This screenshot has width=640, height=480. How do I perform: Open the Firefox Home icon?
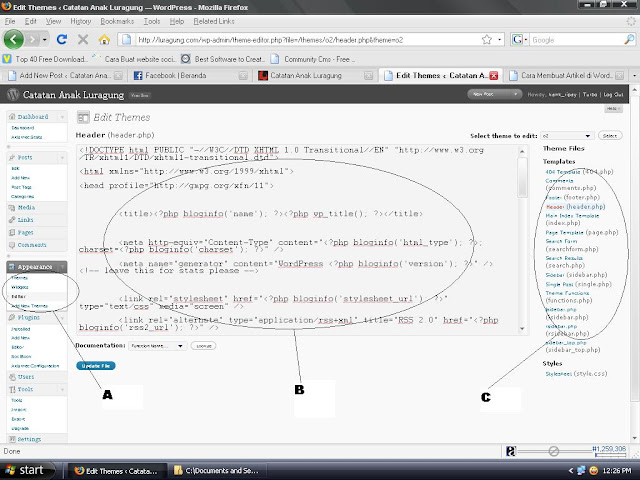pyautogui.click(x=104, y=40)
